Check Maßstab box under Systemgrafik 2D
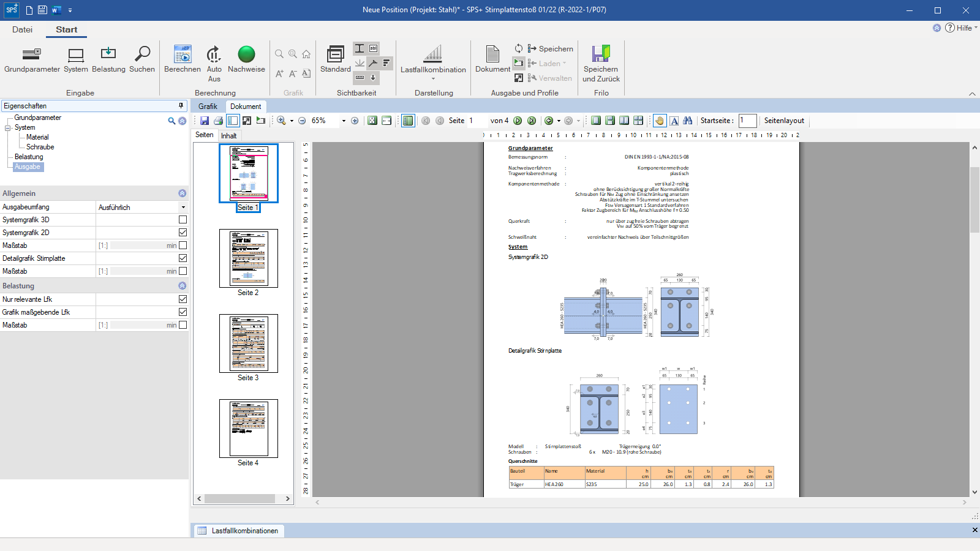 click(183, 246)
